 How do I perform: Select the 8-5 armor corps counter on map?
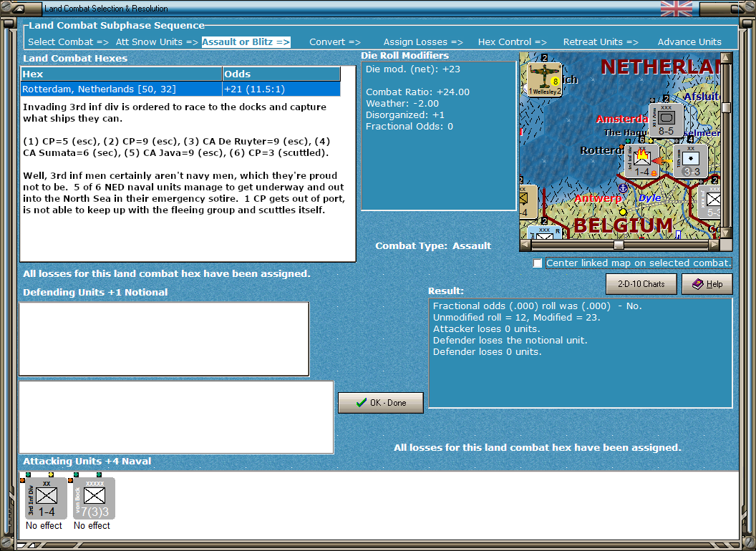666,120
